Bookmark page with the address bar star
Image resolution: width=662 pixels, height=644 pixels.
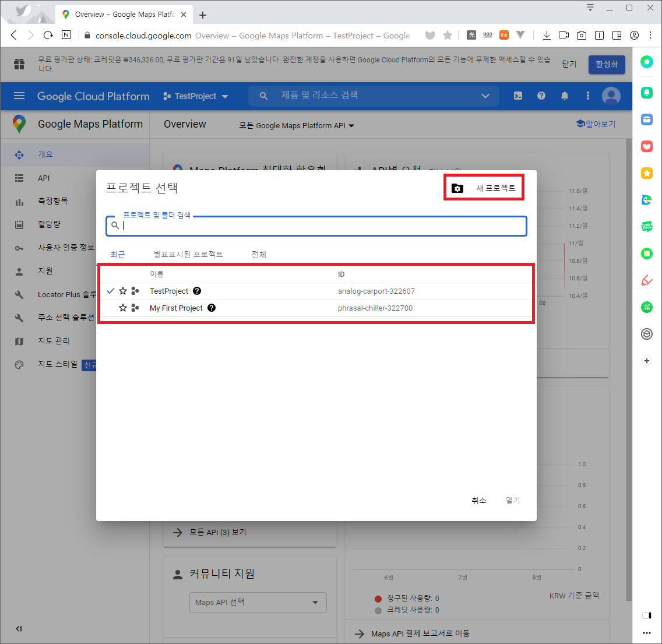(448, 35)
